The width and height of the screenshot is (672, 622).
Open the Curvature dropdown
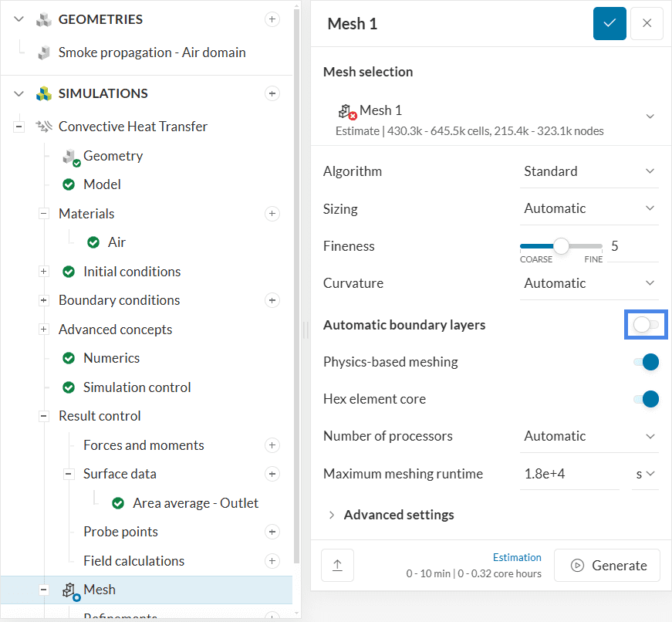(x=589, y=283)
